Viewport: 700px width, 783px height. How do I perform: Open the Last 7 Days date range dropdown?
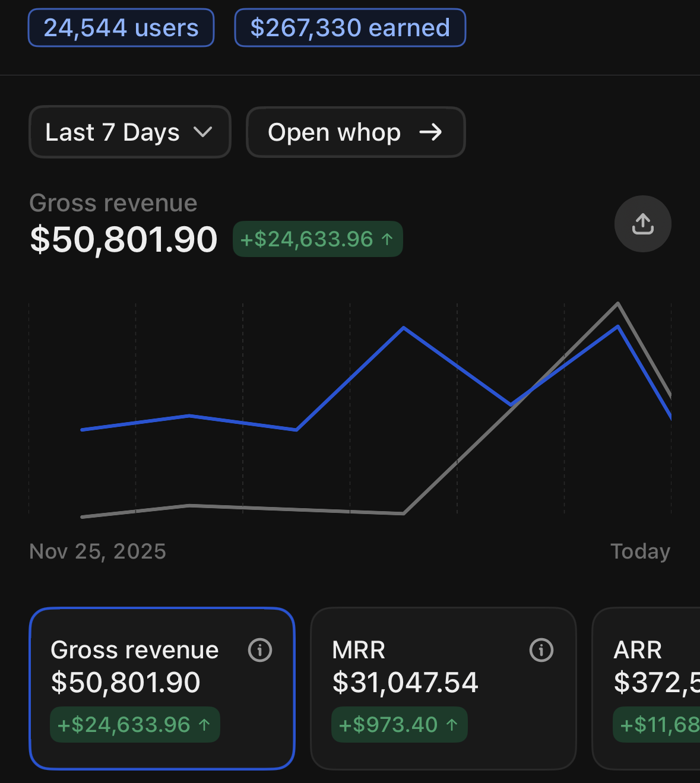(x=130, y=132)
